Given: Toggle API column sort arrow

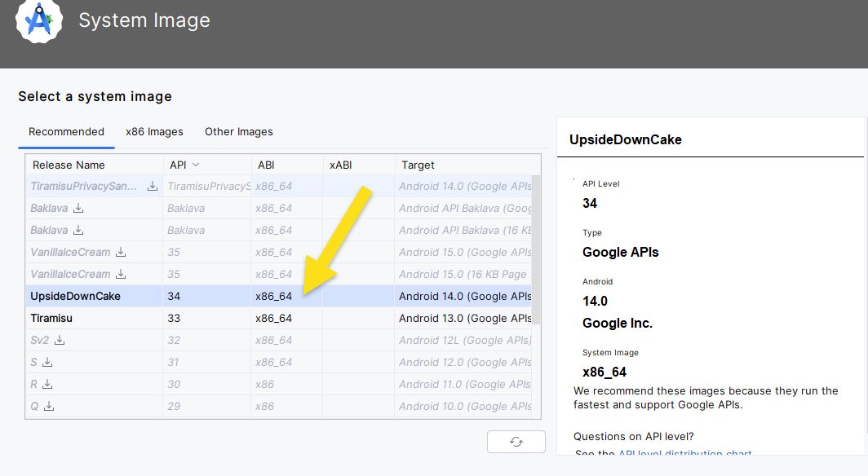Looking at the screenshot, I should click(196, 165).
